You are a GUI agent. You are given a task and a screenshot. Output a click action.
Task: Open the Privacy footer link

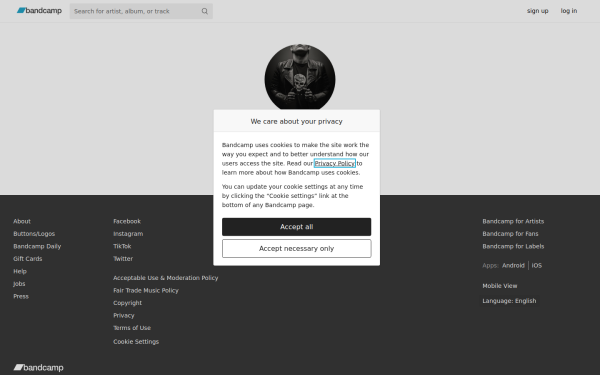point(124,316)
